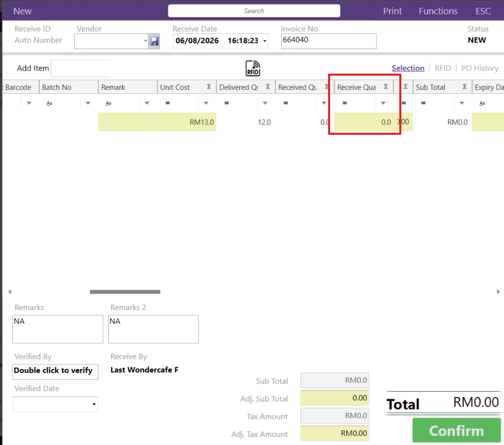
Task: Focus the Search box in the top bar
Action: coord(254,11)
